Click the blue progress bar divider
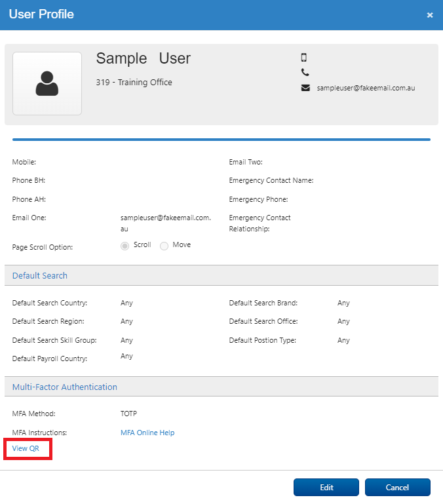Image resolution: width=443 pixels, height=504 pixels. (x=221, y=140)
